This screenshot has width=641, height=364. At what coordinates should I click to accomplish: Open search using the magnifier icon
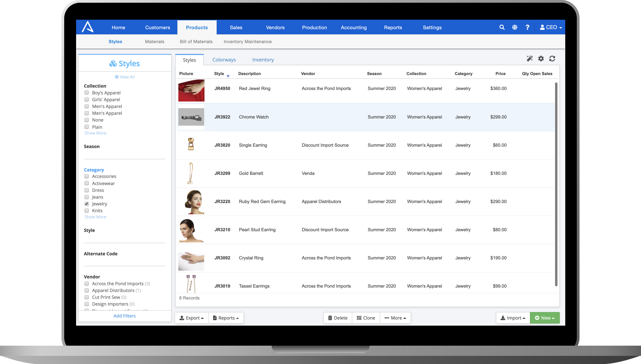(x=502, y=27)
